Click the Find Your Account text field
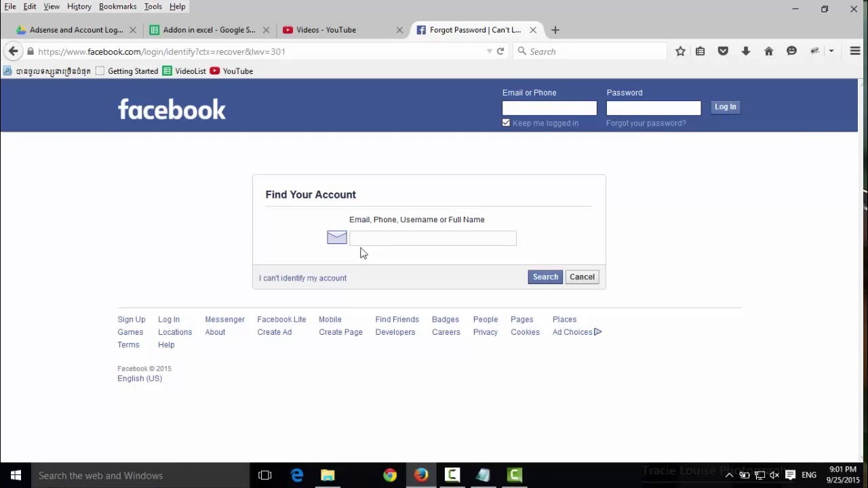The width and height of the screenshot is (868, 488). pyautogui.click(x=433, y=238)
